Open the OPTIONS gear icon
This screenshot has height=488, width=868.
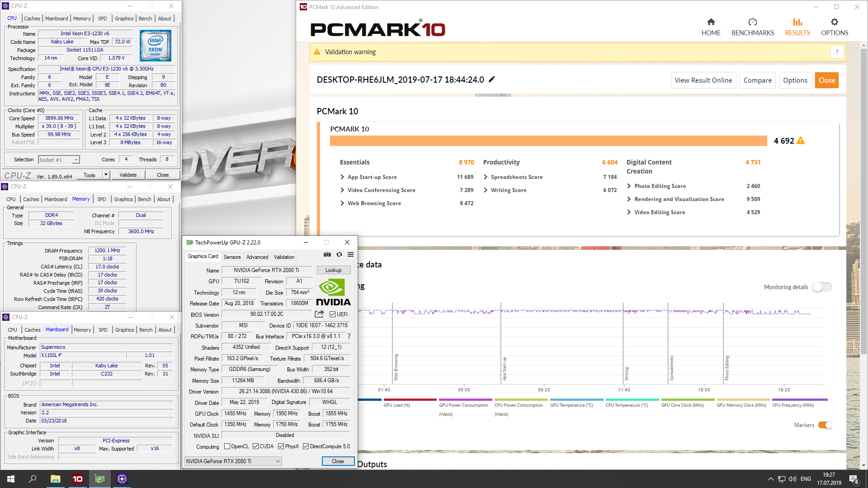tap(835, 22)
